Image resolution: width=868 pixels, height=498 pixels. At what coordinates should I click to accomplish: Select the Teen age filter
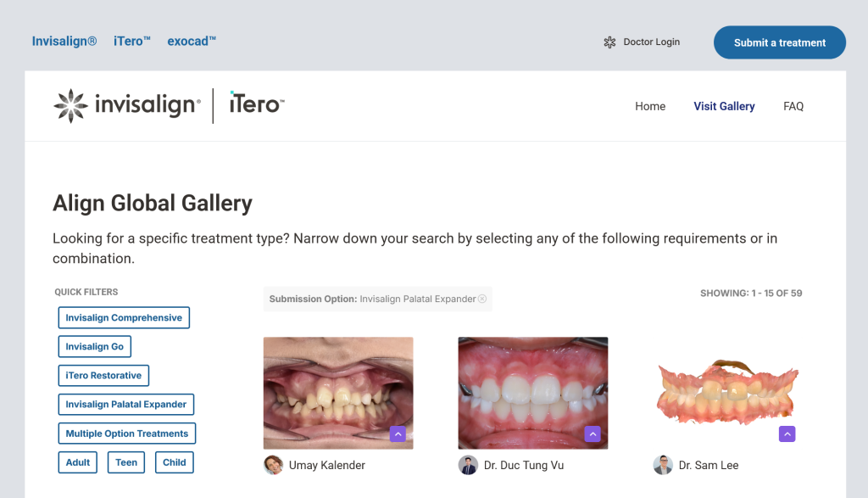[126, 462]
